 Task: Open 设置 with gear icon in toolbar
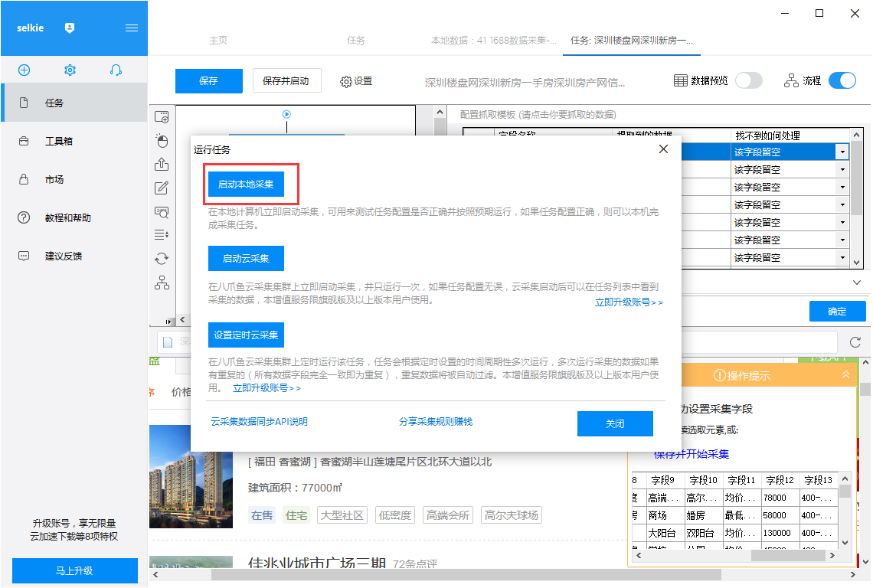356,81
